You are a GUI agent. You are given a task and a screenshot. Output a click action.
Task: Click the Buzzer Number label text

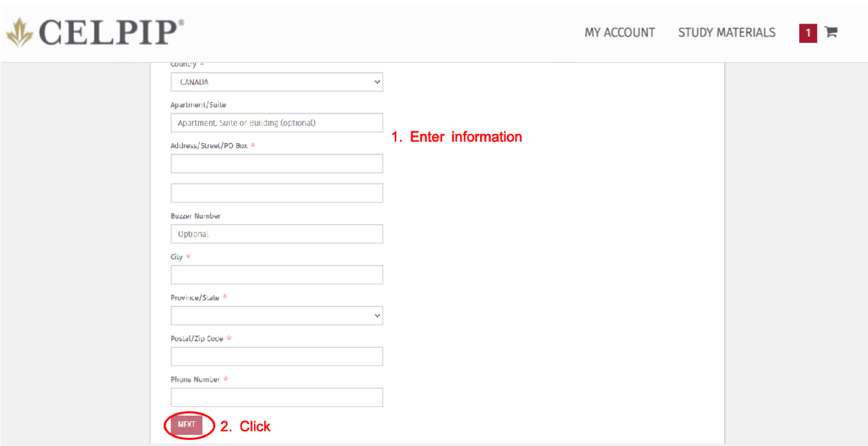[195, 216]
